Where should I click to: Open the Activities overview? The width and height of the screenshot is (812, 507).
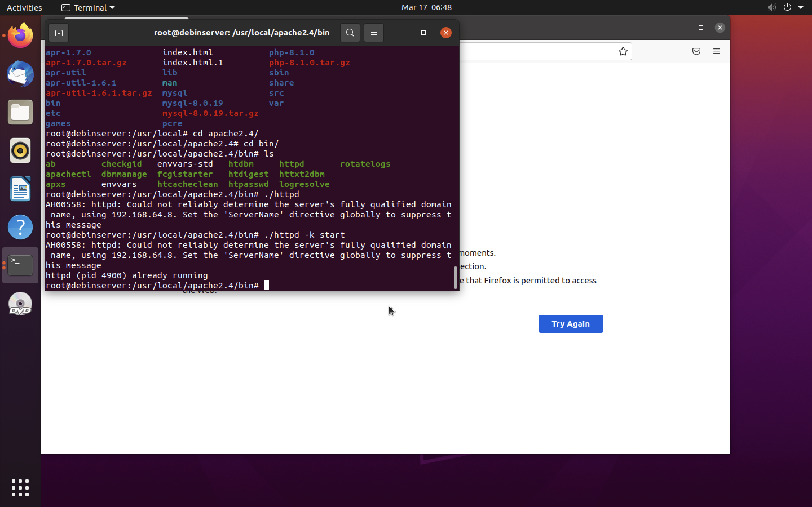[x=24, y=7]
